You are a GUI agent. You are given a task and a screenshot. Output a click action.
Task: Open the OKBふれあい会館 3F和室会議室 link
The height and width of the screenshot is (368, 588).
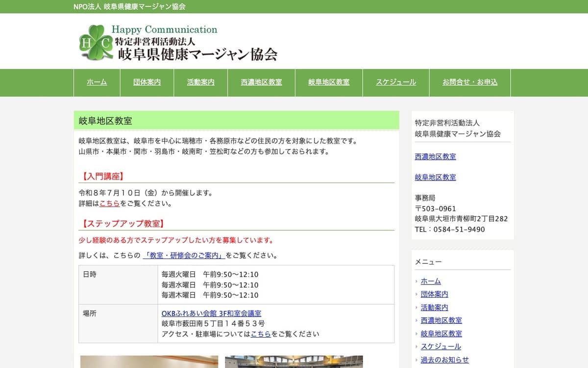(x=211, y=314)
